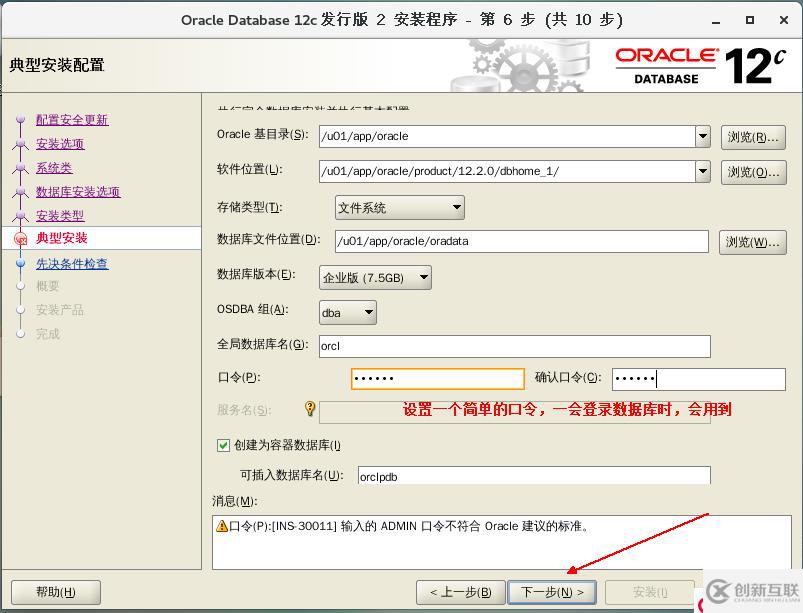Viewport: 803px width, 613px height.
Task: Click the 上一步(B) button
Action: [x=460, y=592]
